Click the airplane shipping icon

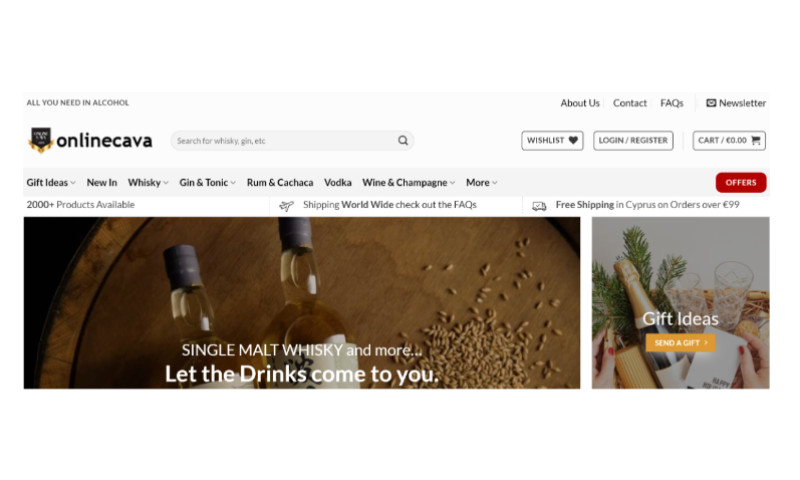coord(286,206)
